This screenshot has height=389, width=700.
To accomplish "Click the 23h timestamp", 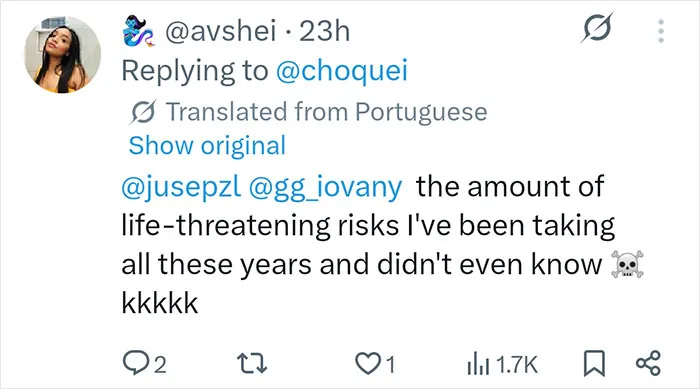I will pyautogui.click(x=325, y=31).
